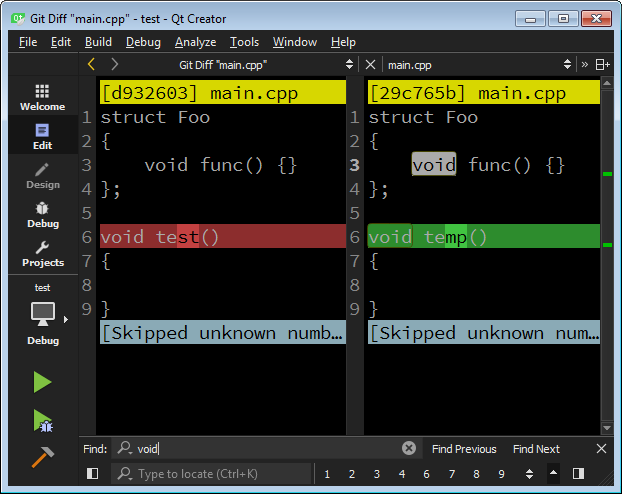The height and width of the screenshot is (494, 622).
Task: Click the [d932603] main.cpp header
Action: tap(223, 92)
